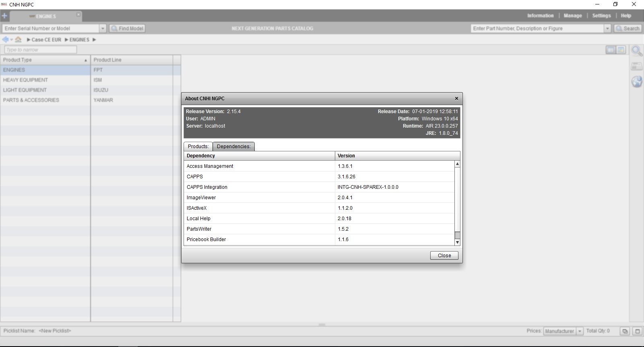
Task: Select the ISActiveX dependency row
Action: [319, 208]
